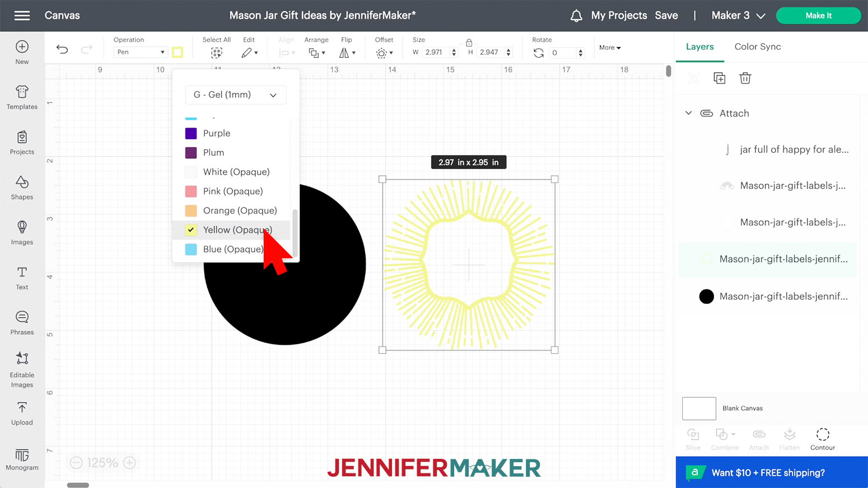Open the Images library
The width and height of the screenshot is (868, 488).
22,233
